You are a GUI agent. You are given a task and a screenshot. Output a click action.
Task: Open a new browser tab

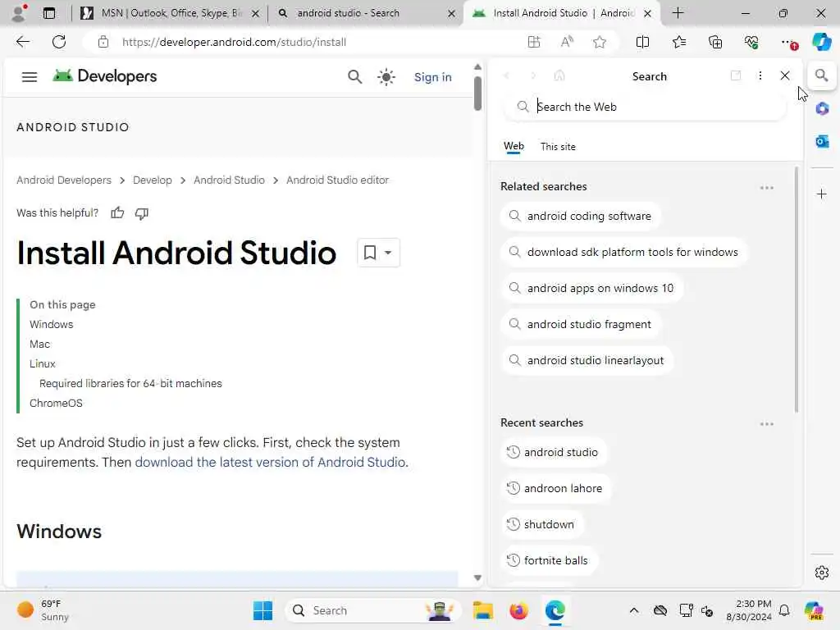[678, 13]
